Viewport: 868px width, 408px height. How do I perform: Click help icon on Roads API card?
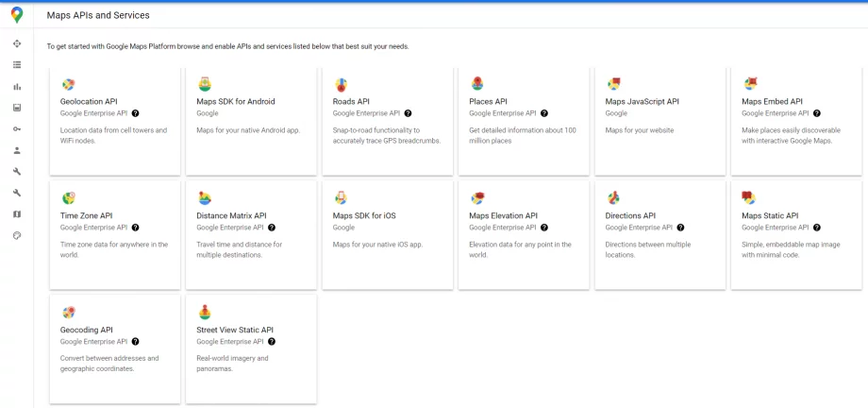(408, 113)
